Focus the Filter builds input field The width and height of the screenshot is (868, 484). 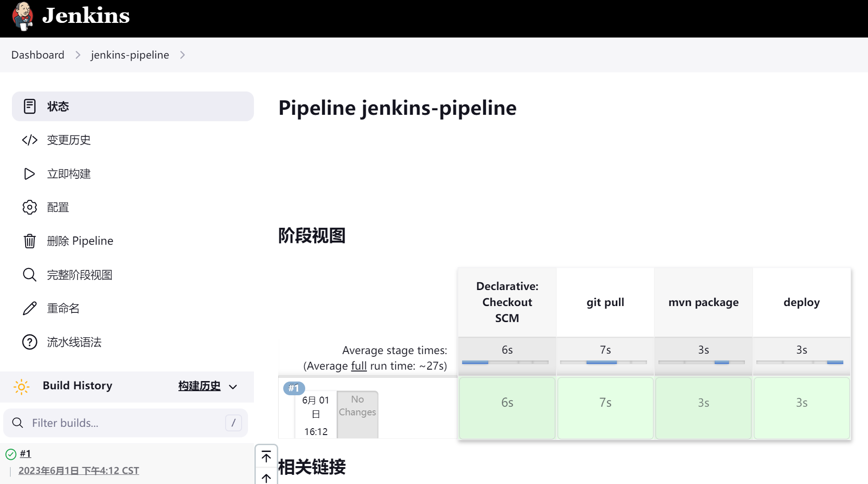pos(126,423)
